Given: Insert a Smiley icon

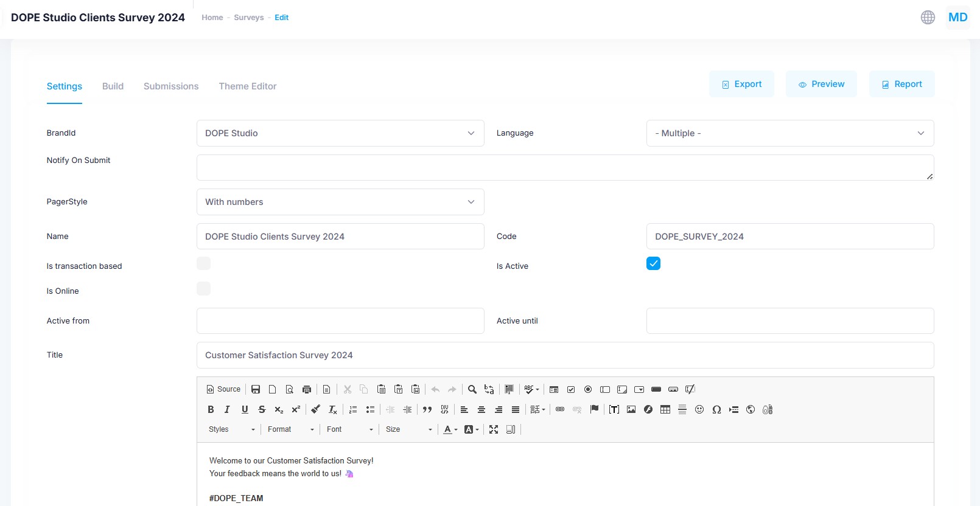Looking at the screenshot, I should pyautogui.click(x=699, y=409).
